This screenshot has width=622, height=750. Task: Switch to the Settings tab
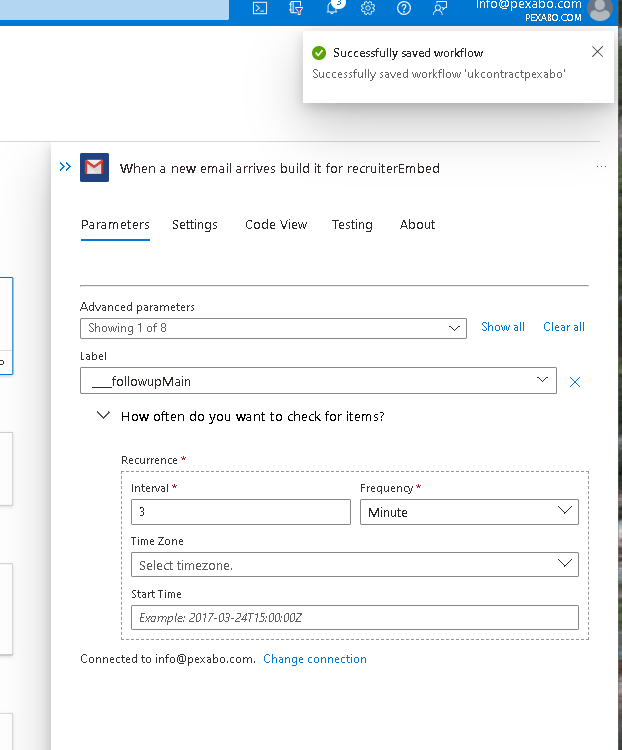195,225
